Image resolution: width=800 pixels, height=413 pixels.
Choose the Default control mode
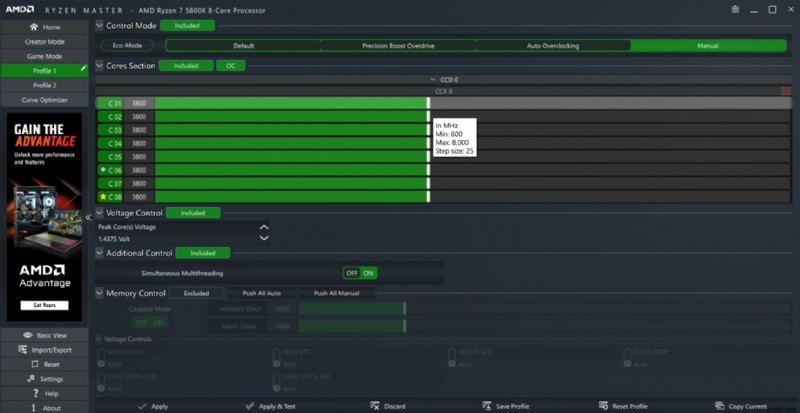click(243, 45)
